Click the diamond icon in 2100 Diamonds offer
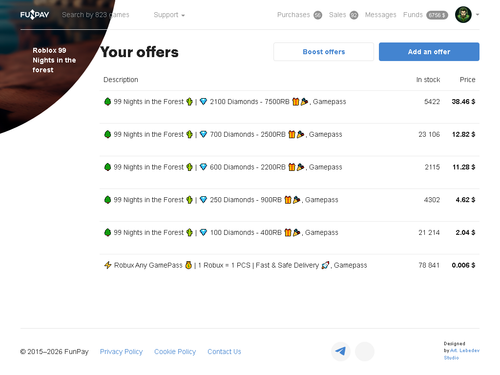 203,101
